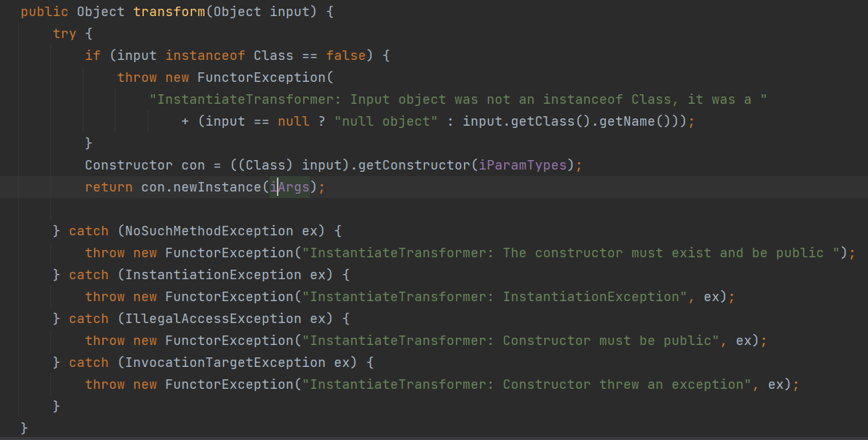Viewport: 868px width, 440px height.
Task: Click the false literal in if statement
Action: (346, 56)
